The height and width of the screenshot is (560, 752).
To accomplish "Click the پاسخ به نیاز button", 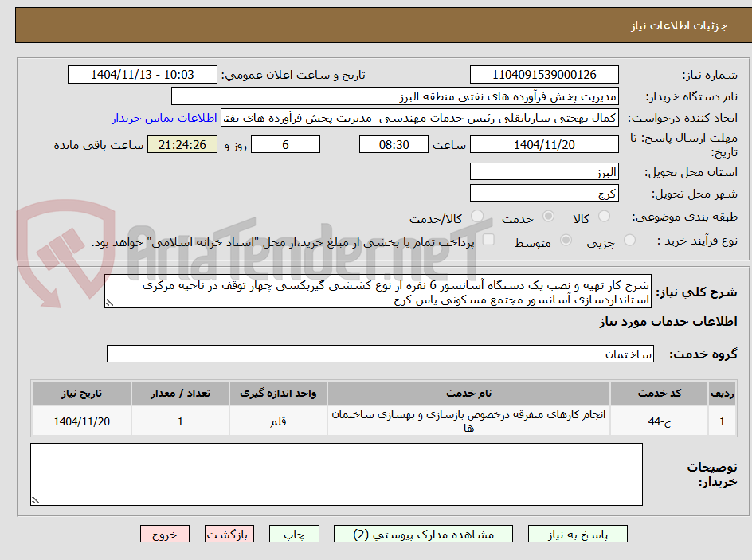I will (578, 534).
